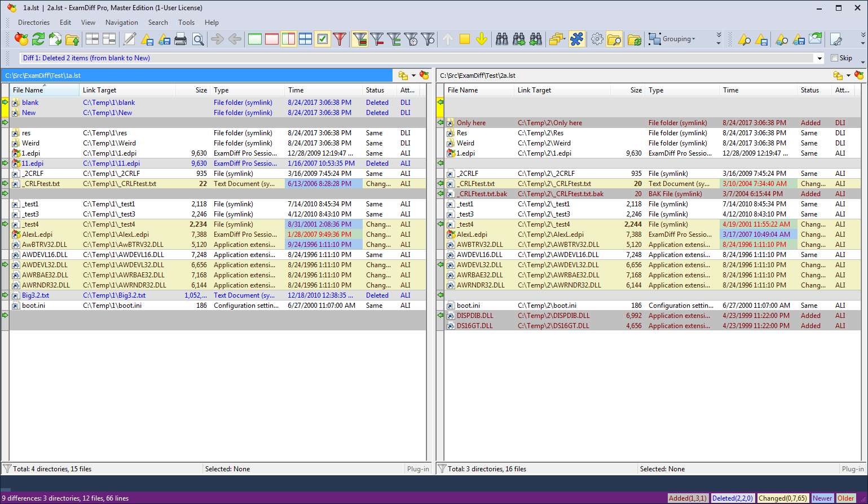Sort right pane by Time column header
This screenshot has width=868, height=504.
click(759, 90)
